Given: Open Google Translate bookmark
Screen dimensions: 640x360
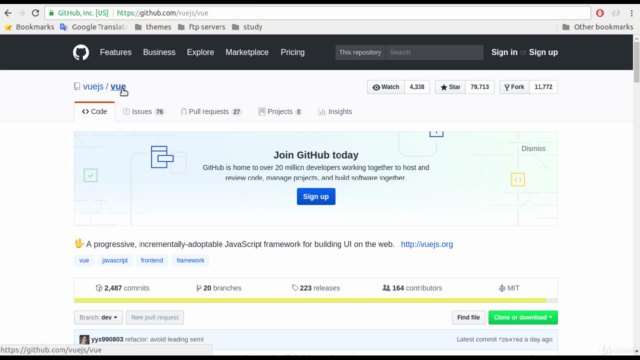Looking at the screenshot, I should click(x=93, y=27).
